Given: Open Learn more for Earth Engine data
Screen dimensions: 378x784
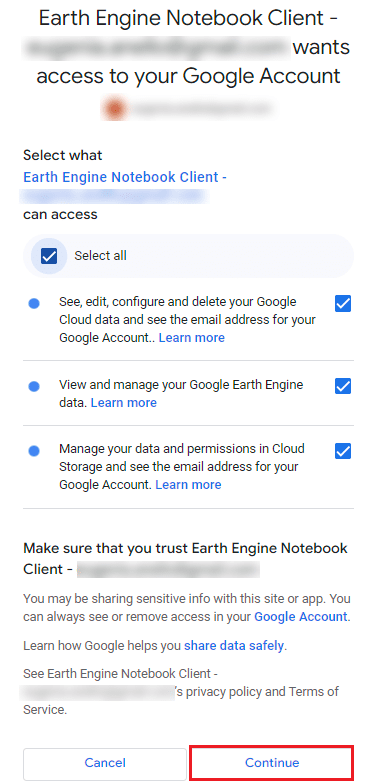Looking at the screenshot, I should click(124, 402).
